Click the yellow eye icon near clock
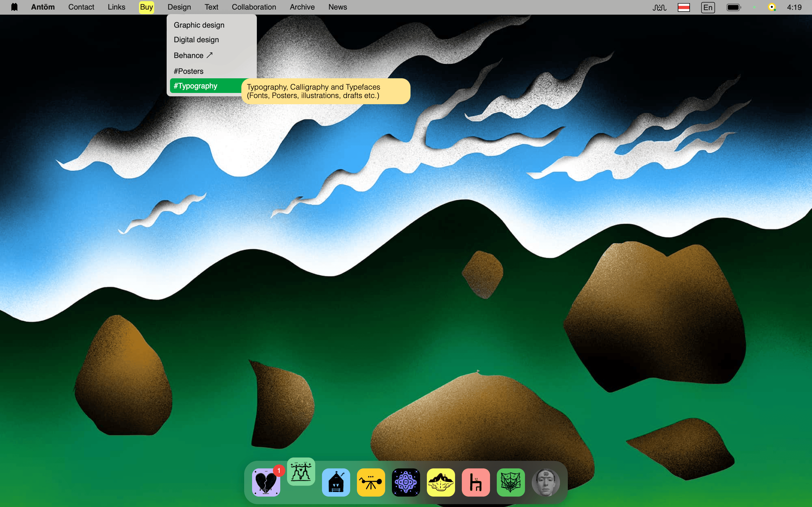Viewport: 812px width, 507px height. (x=771, y=7)
